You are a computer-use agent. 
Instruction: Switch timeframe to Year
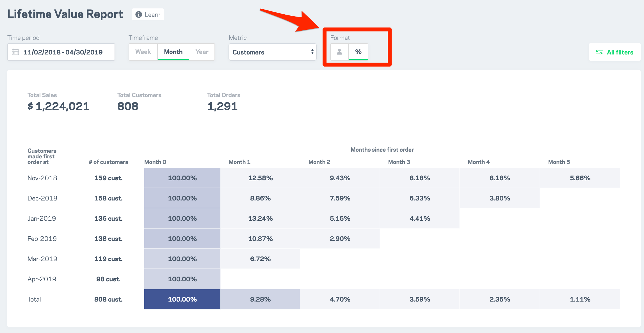point(202,52)
